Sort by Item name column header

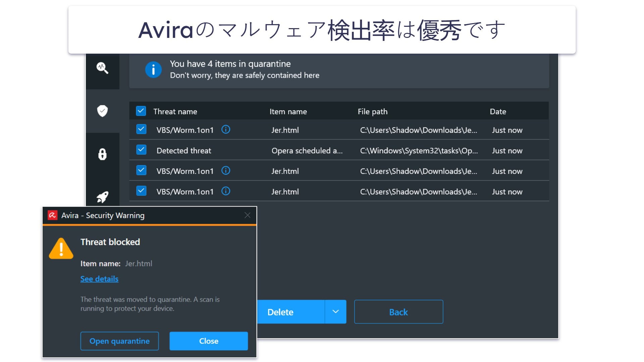[288, 112]
